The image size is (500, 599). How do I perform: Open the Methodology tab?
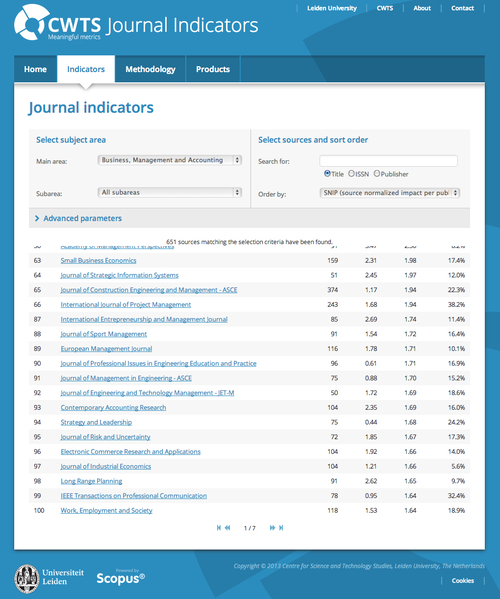point(150,69)
